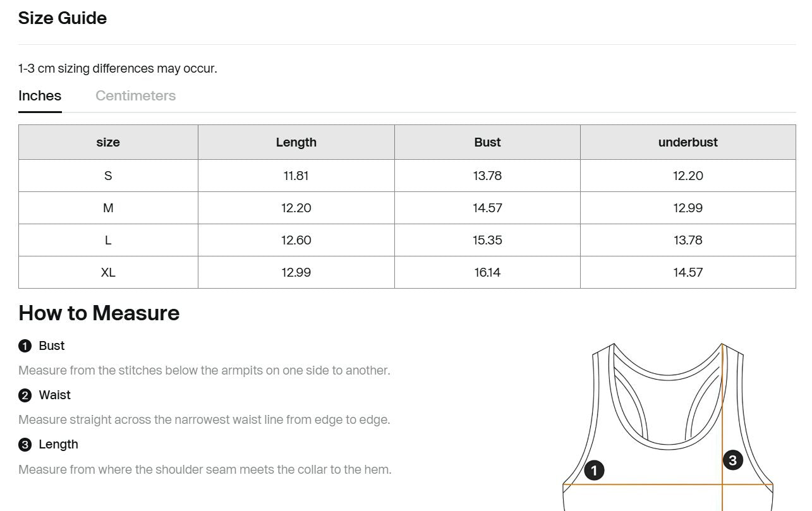Click the Waist measurement description text
Image resolution: width=812 pixels, height=511 pixels.
[x=204, y=419]
